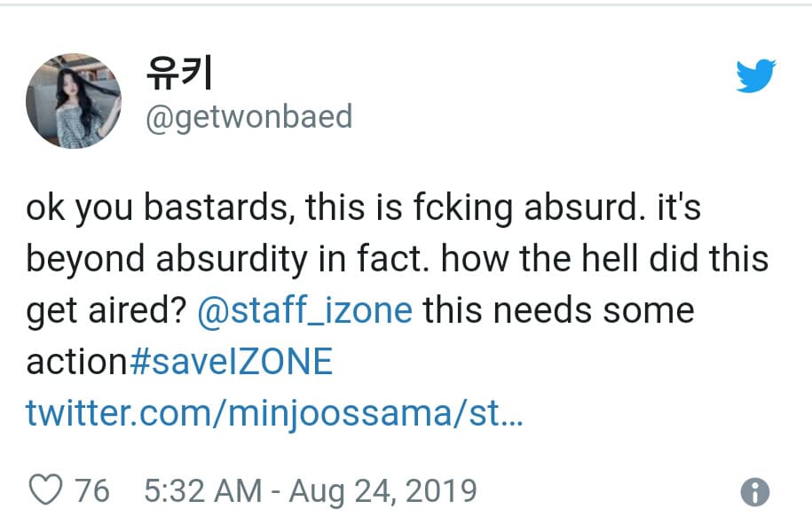Click the words "this needs some"
This screenshot has width=812, height=532.
pyautogui.click(x=557, y=310)
